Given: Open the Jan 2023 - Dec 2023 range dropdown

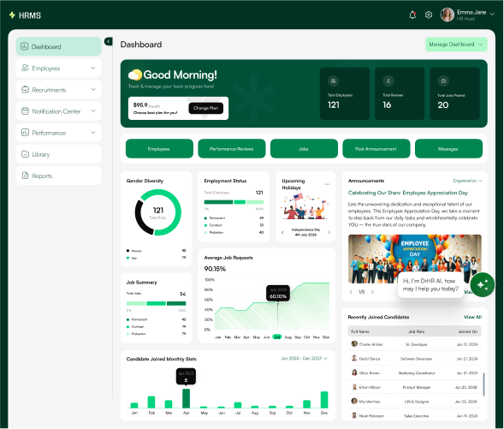Looking at the screenshot, I should 304,358.
